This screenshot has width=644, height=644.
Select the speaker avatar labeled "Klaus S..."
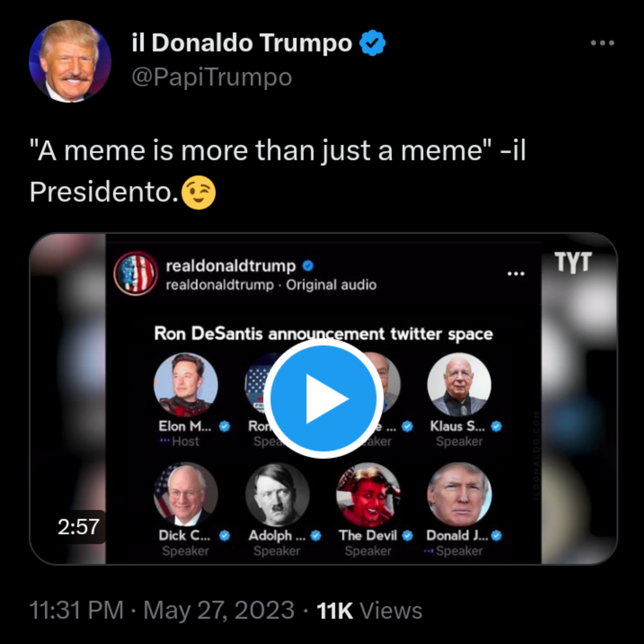459,384
